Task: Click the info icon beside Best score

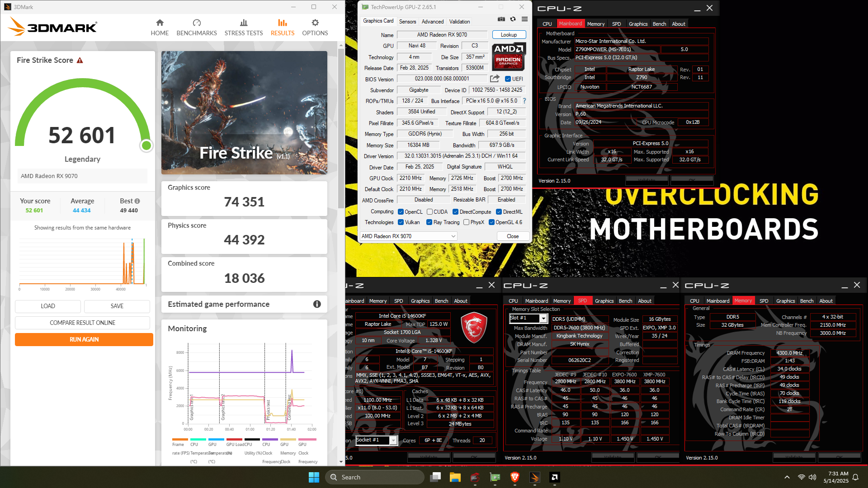Action: [x=137, y=201]
